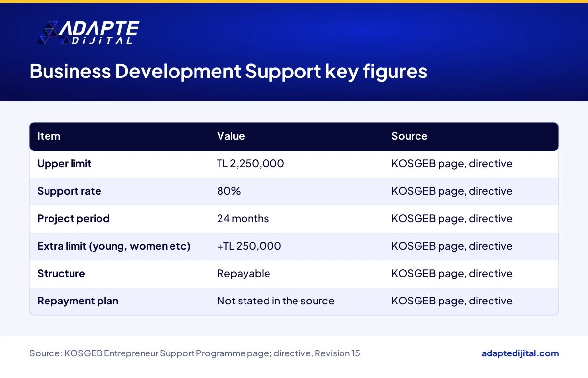Select the value 'Not stated in the source'
The height and width of the screenshot is (378, 588).
pyautogui.click(x=276, y=301)
